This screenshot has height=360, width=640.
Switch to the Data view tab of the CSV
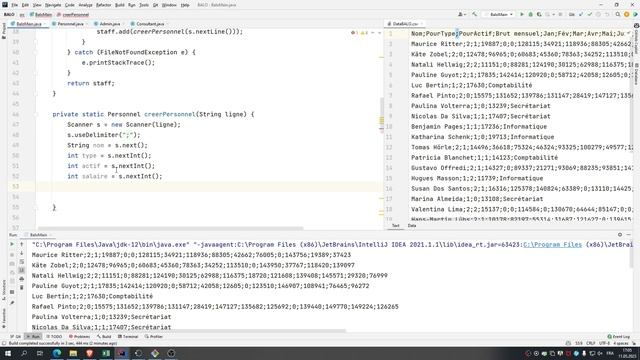(x=412, y=225)
